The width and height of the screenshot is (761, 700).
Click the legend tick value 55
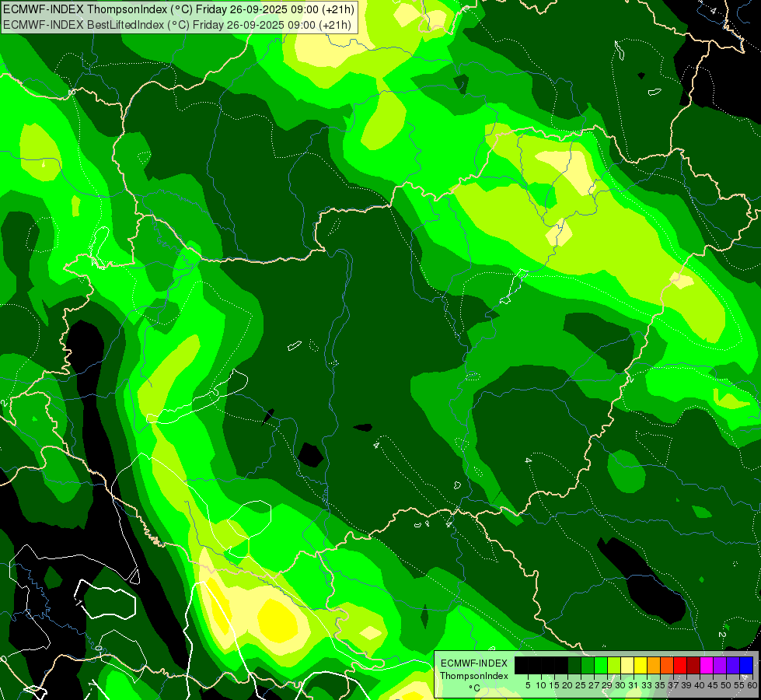(739, 685)
